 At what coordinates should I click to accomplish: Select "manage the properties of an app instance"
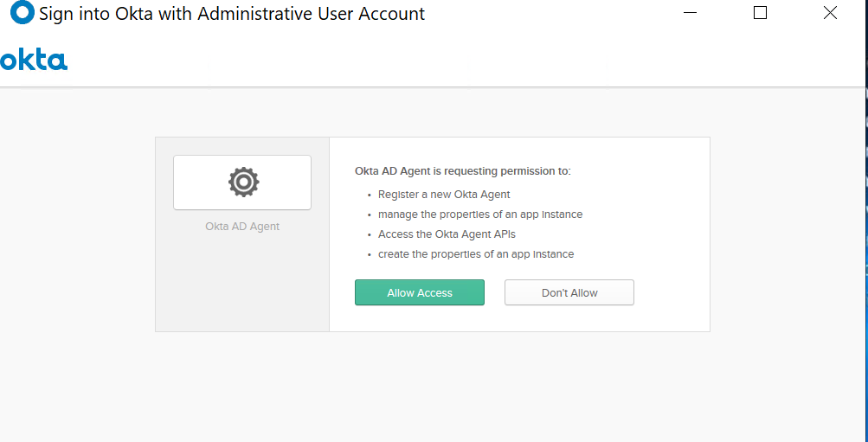tap(480, 215)
